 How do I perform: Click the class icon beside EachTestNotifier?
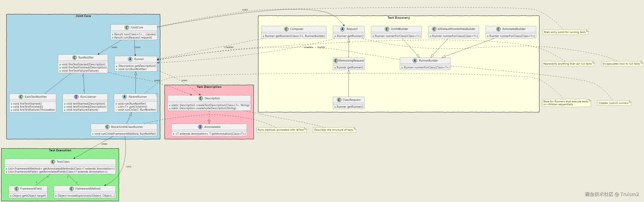[21, 97]
